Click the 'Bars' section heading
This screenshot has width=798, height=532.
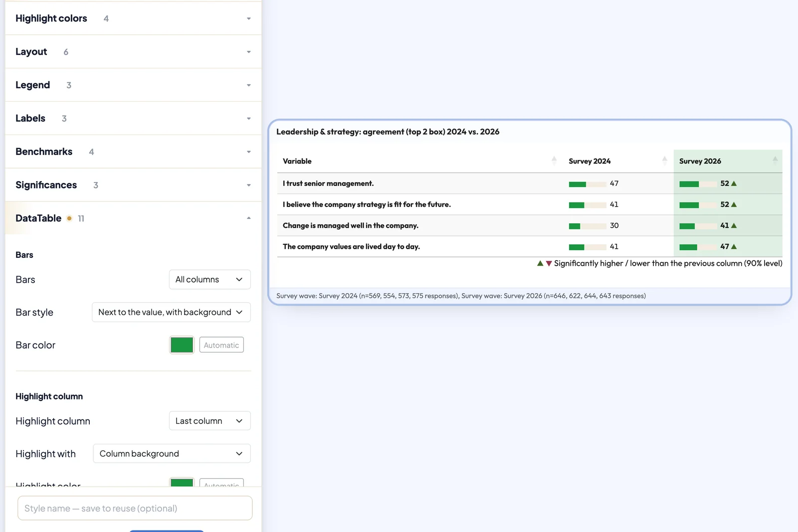[24, 255]
